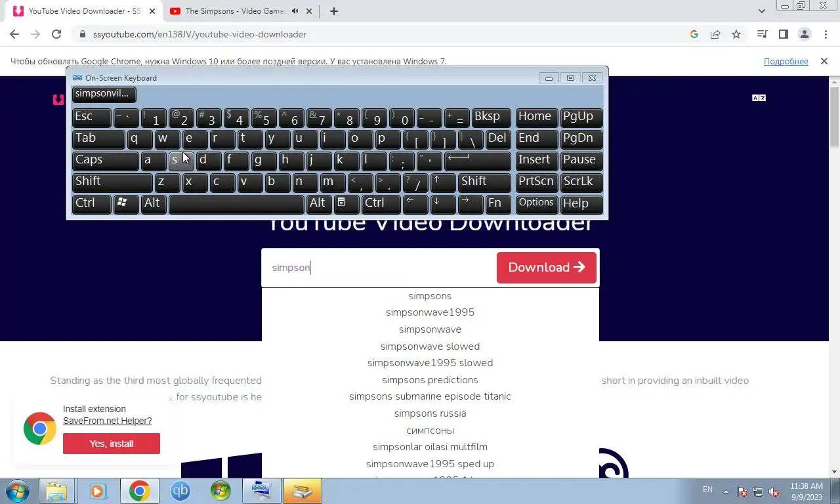Choose the simpsons russia suggestion
Screen dimensions: 840x504
point(430,413)
